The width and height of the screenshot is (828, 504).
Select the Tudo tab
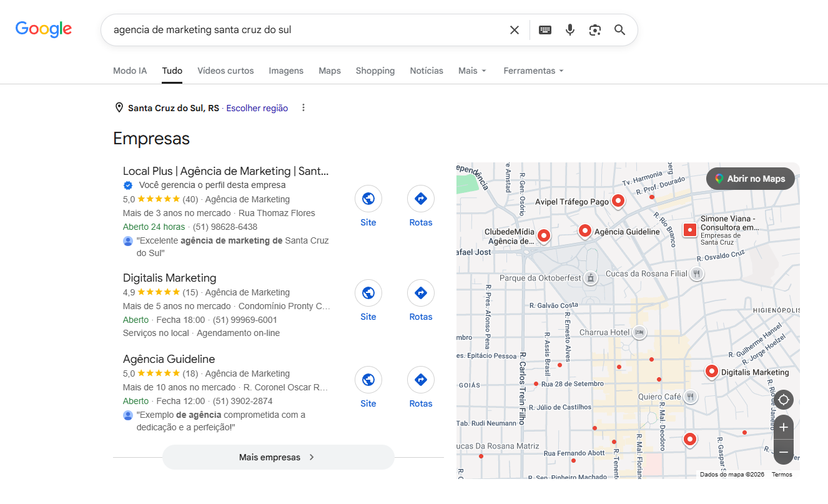coord(172,71)
